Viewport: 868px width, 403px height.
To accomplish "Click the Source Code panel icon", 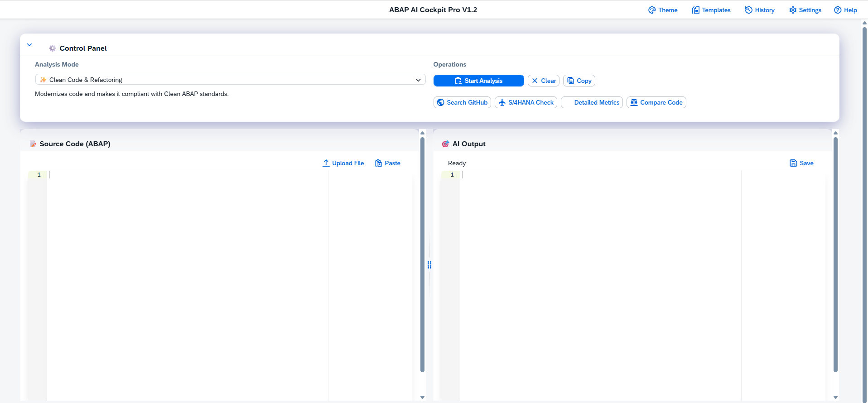I will coord(33,144).
